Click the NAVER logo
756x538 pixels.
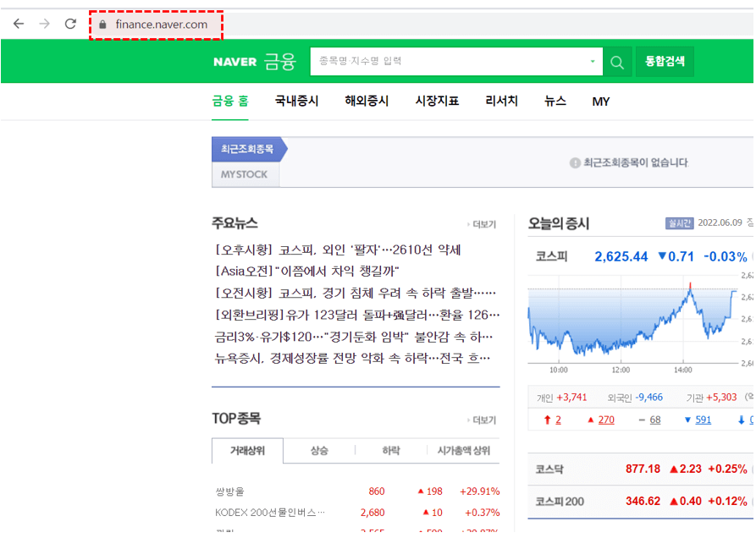[235, 62]
